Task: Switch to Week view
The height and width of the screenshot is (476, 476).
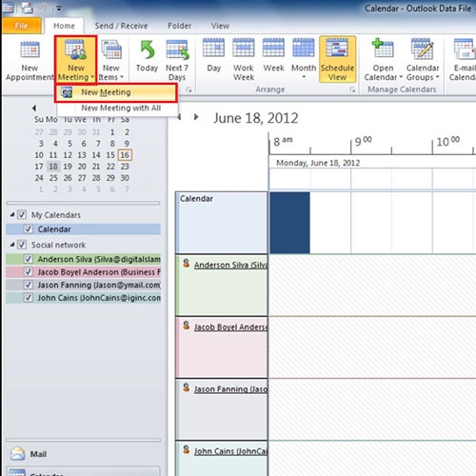Action: point(273,48)
